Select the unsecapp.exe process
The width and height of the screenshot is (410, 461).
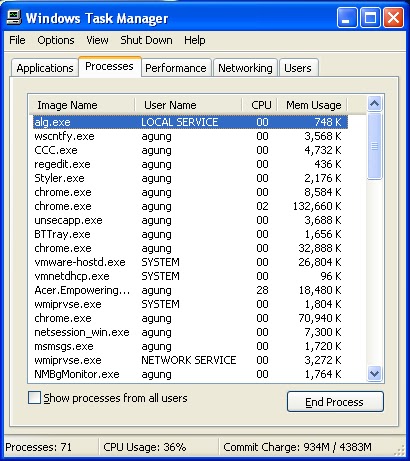tap(190, 220)
